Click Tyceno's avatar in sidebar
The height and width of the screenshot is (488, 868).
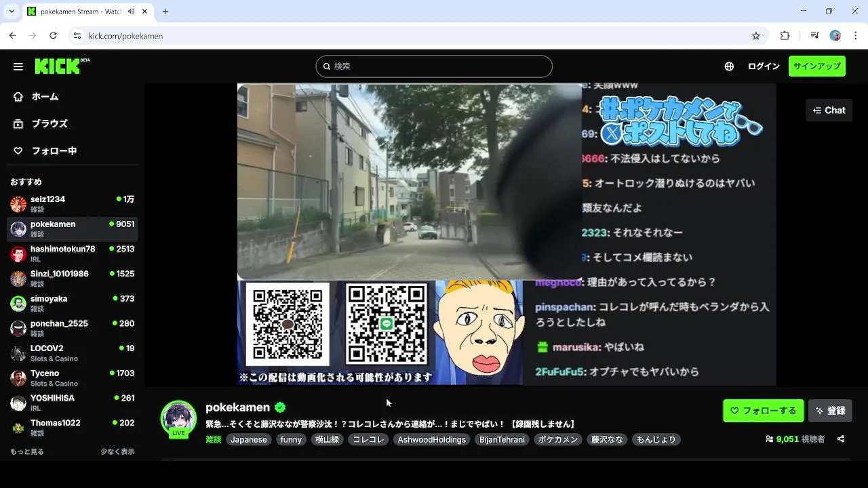[18, 378]
